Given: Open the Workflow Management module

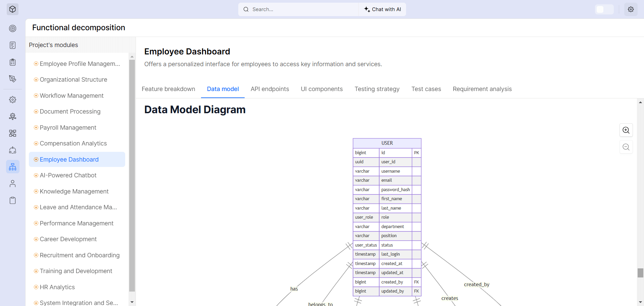Looking at the screenshot, I should pyautogui.click(x=77, y=96).
